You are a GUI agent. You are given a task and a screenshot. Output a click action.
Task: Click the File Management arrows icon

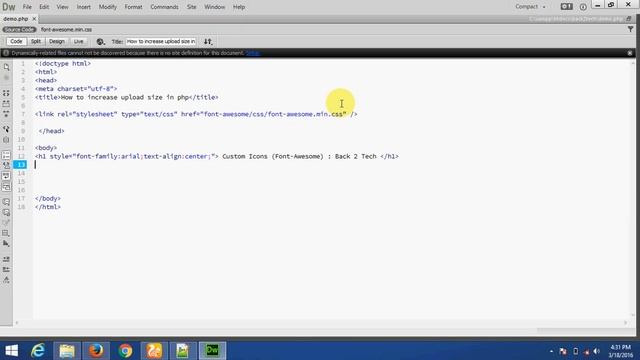click(x=208, y=42)
